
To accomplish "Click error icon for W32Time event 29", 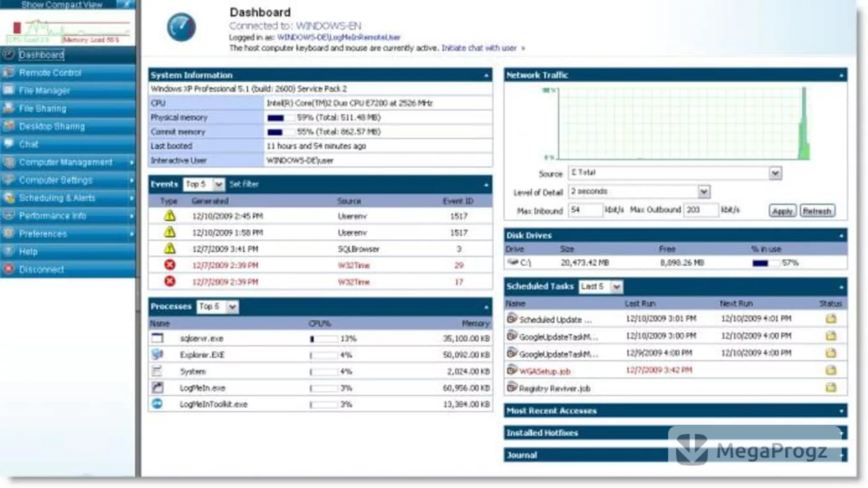I will 170,265.
